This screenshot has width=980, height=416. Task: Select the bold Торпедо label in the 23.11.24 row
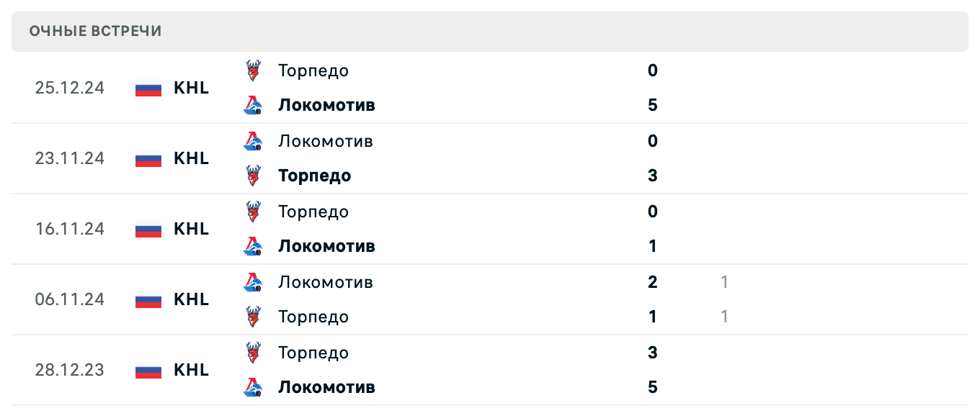point(314,176)
